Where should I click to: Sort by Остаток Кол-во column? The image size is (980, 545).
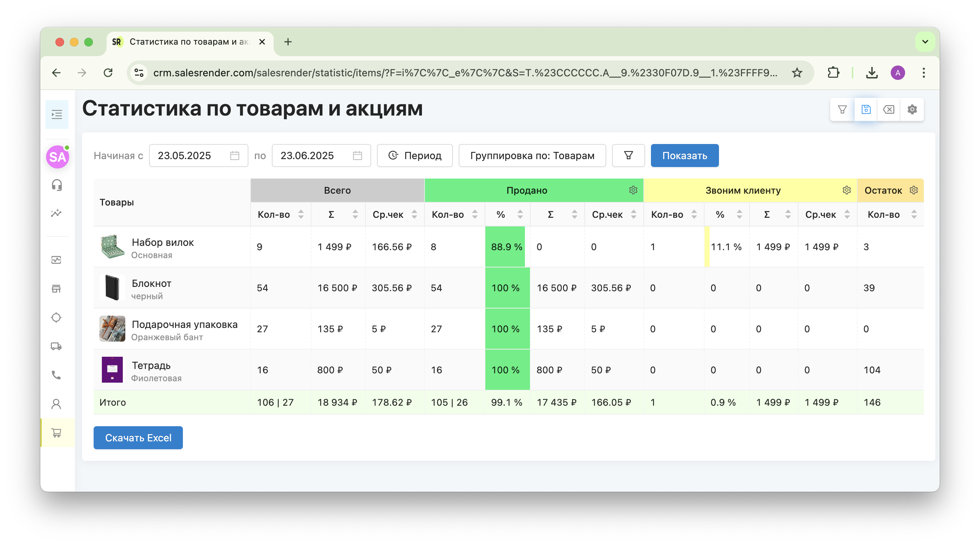pos(914,215)
